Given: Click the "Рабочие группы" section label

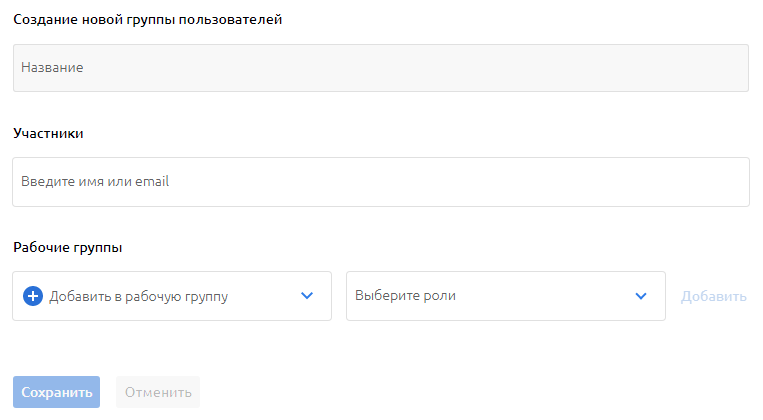Looking at the screenshot, I should [68, 247].
